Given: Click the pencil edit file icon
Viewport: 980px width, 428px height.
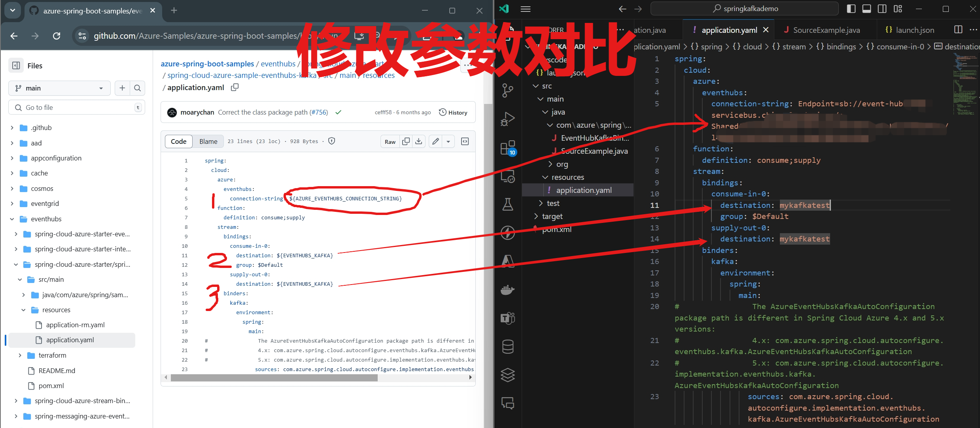Looking at the screenshot, I should pos(435,141).
